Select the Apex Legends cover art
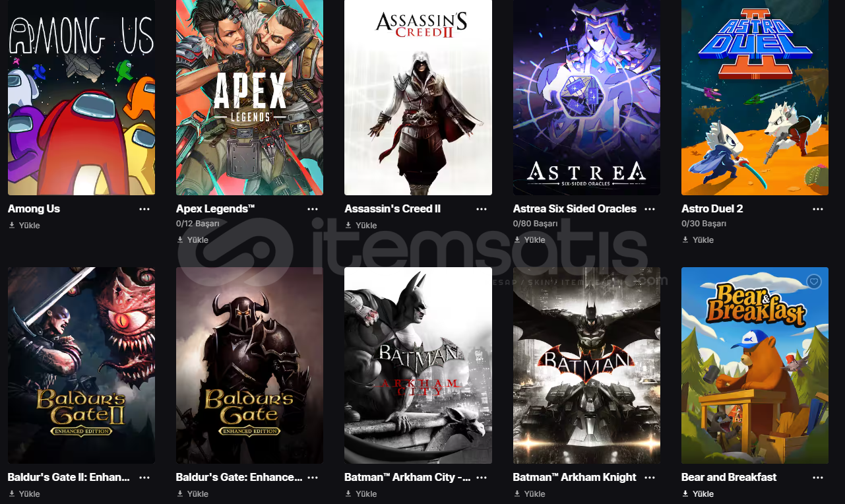The image size is (845, 504). click(x=249, y=98)
